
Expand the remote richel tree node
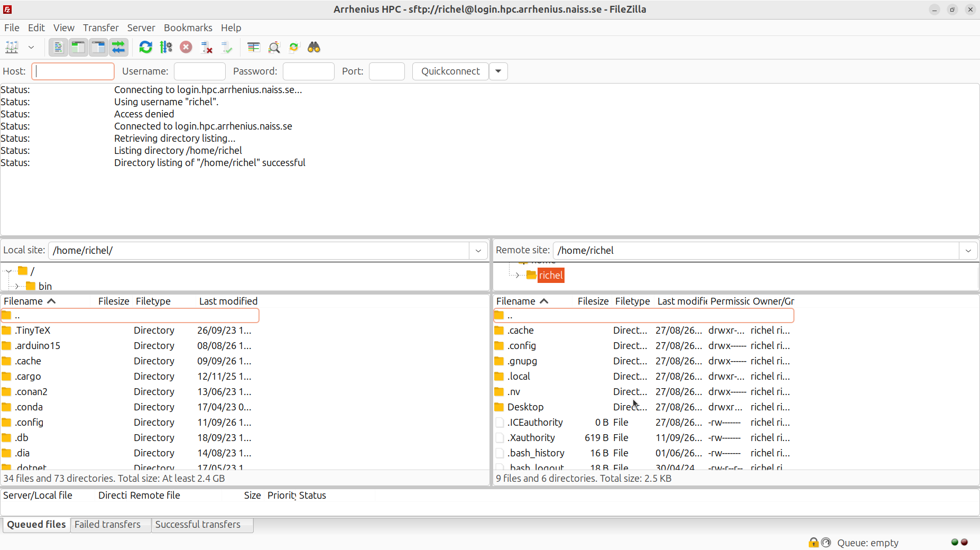[517, 276]
